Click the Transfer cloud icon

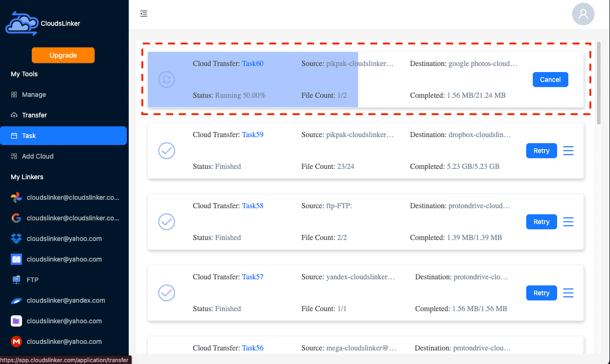[x=14, y=115]
